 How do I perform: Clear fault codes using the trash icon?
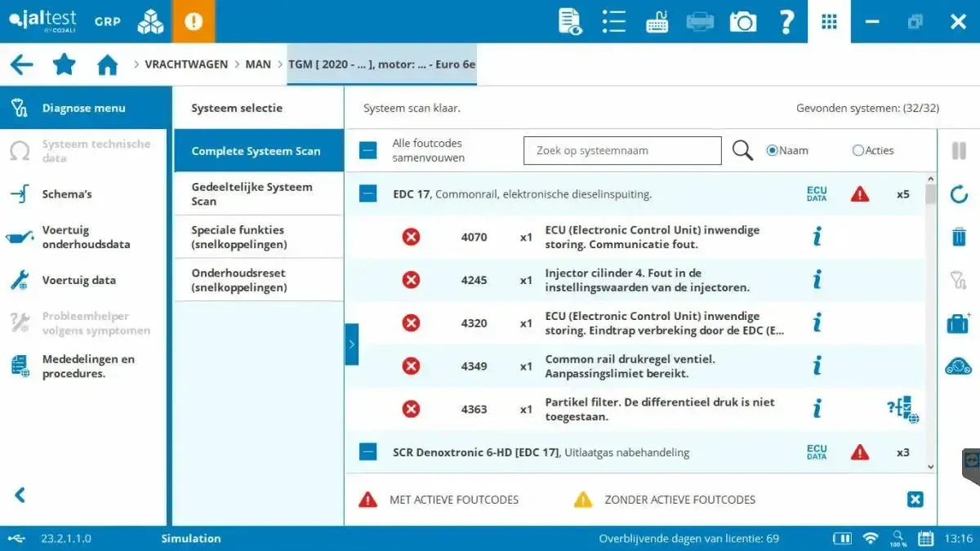pyautogui.click(x=958, y=237)
